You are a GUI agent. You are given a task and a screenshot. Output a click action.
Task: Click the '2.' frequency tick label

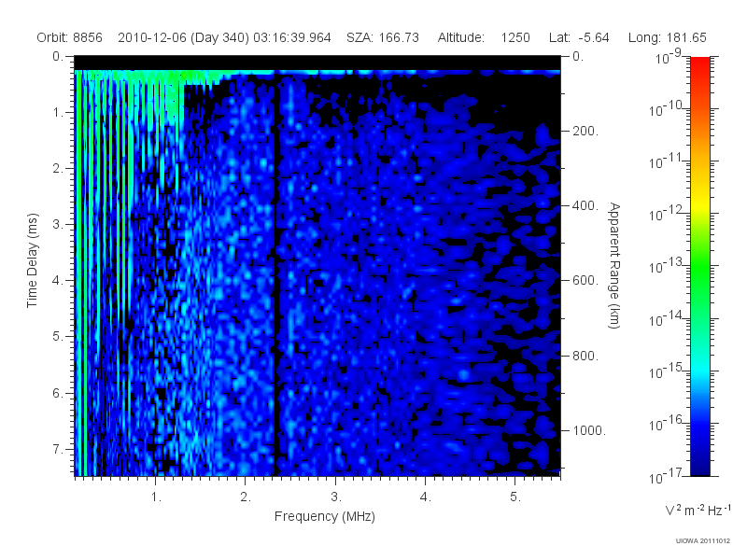click(x=246, y=497)
